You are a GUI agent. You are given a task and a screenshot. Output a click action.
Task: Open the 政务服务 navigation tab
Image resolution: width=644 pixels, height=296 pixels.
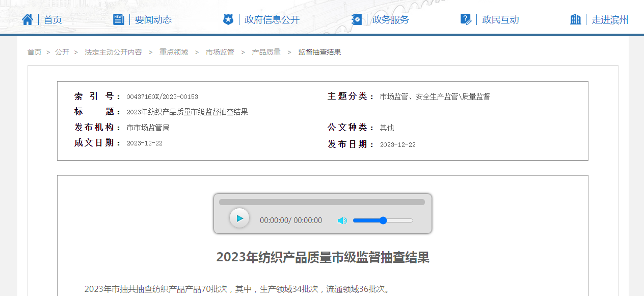(391, 20)
